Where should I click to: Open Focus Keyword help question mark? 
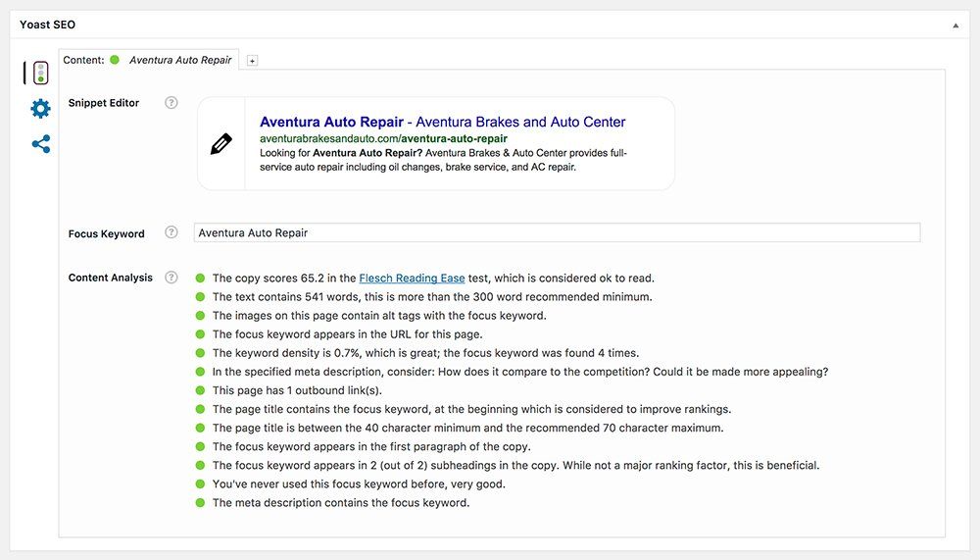pos(171,232)
